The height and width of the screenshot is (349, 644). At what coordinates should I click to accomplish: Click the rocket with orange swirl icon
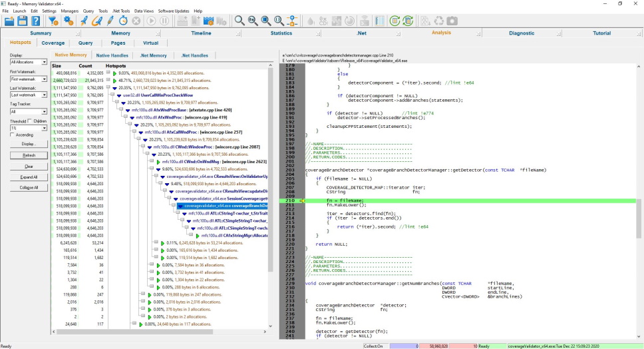coord(97,21)
